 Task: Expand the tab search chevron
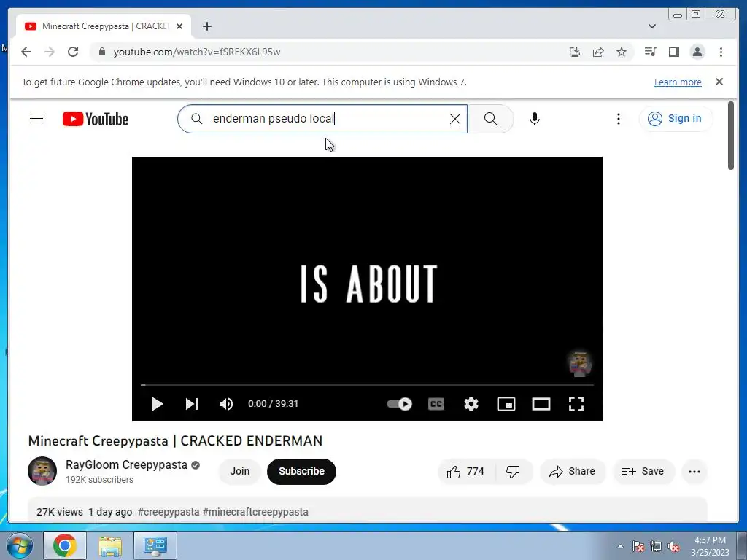click(652, 26)
